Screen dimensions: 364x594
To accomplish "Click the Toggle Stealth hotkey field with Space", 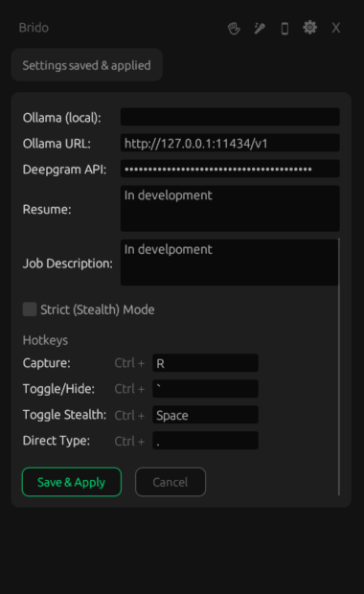I will coord(205,415).
